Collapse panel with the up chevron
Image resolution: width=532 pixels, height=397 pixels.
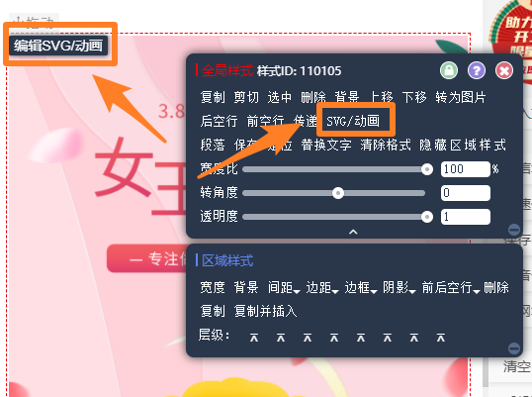353,232
